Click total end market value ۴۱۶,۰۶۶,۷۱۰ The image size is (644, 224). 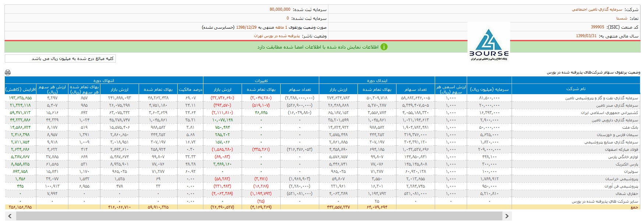pyautogui.click(x=120, y=207)
